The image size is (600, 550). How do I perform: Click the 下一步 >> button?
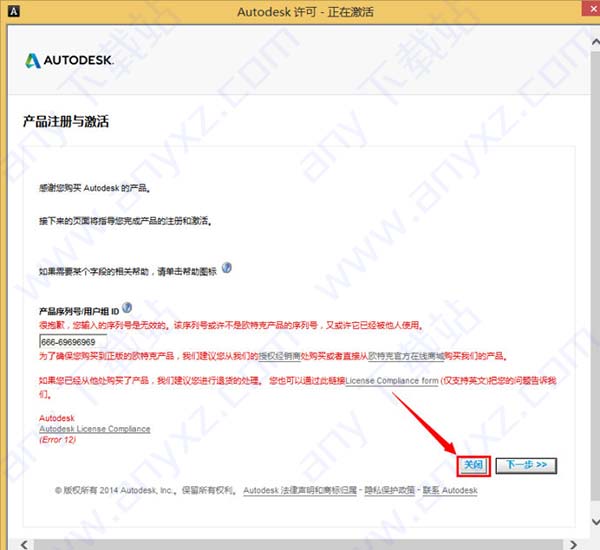pyautogui.click(x=526, y=465)
